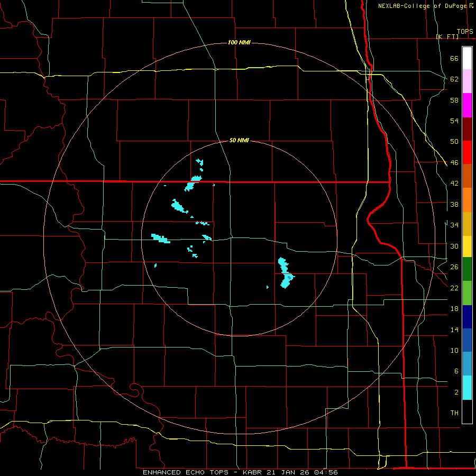476x476 pixels.
Task: Click the 'NEXLAB-College of DuPage' text
Action: click(422, 6)
